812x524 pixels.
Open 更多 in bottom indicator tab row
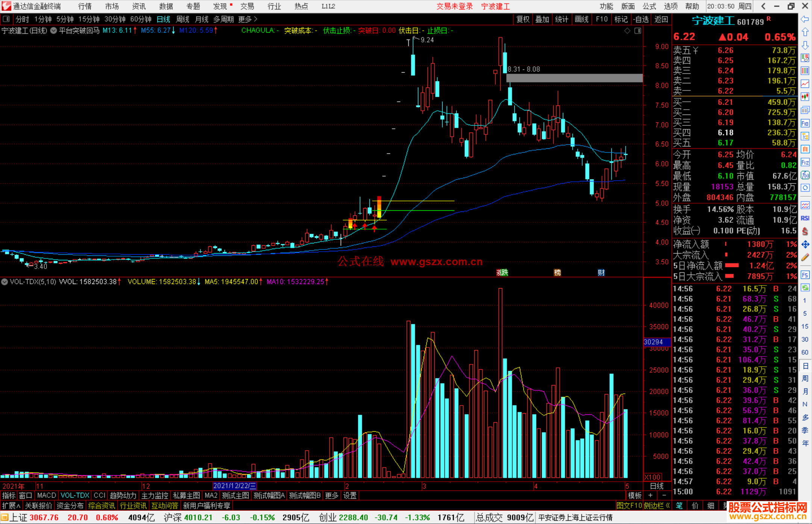tap(332, 495)
